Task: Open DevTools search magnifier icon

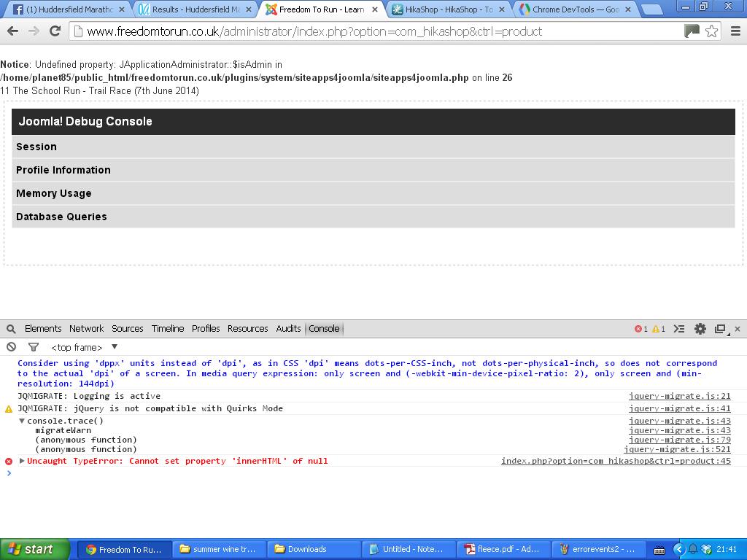Action: point(11,329)
